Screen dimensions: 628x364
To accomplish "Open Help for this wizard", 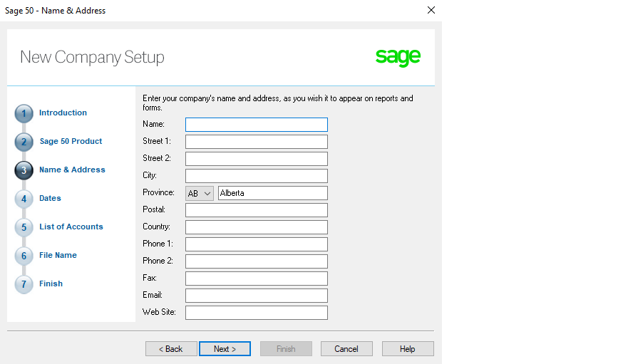I will click(408, 349).
